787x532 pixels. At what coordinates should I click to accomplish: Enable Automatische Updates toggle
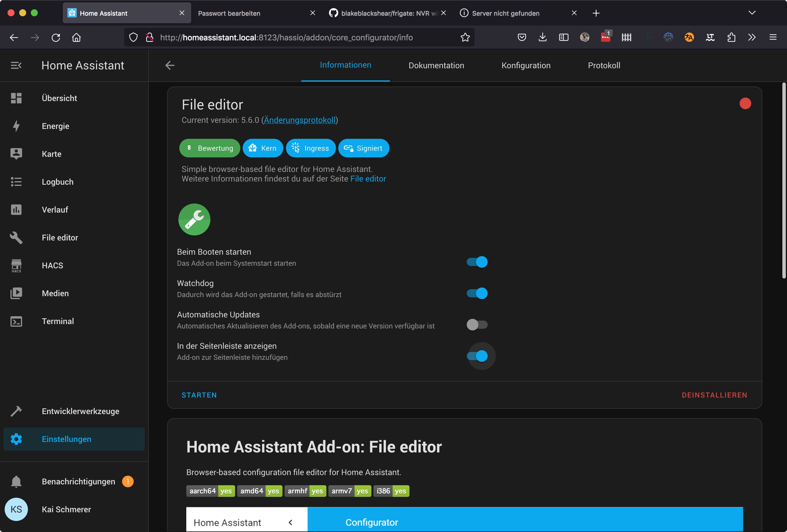(x=477, y=325)
